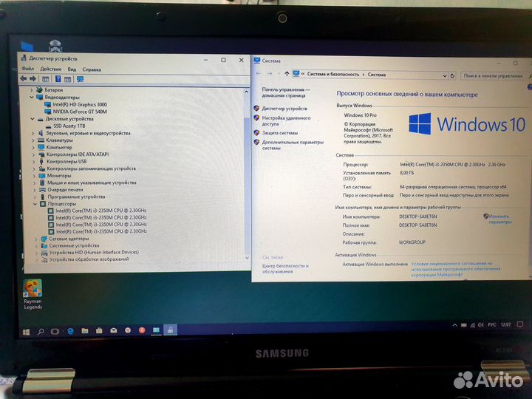Expand the Клавиатуры node
Screen dimensions: 532x399
(x=33, y=140)
